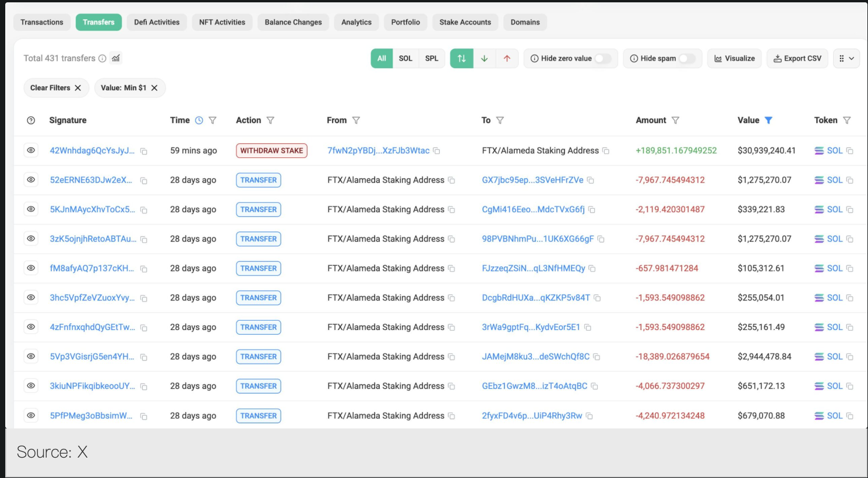This screenshot has width=868, height=478.
Task: Open the Token column filter dropdown
Action: [847, 120]
